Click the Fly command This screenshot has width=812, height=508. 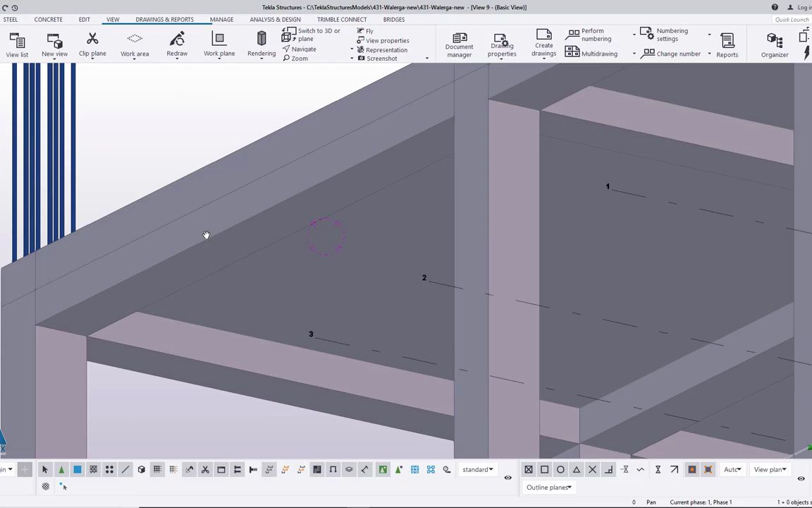pyautogui.click(x=364, y=31)
